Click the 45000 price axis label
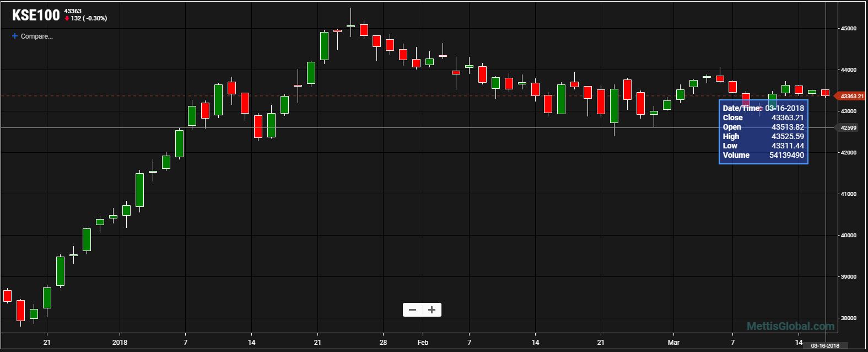 tap(849, 29)
